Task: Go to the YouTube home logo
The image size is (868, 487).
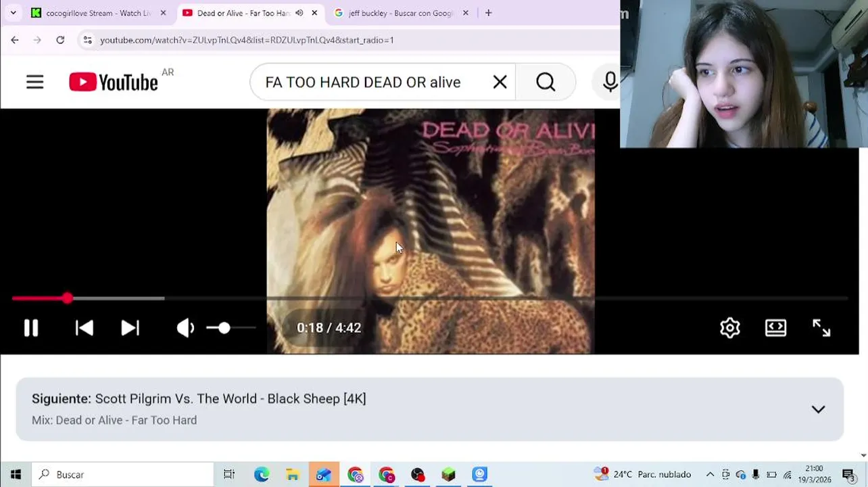Action: pos(114,83)
